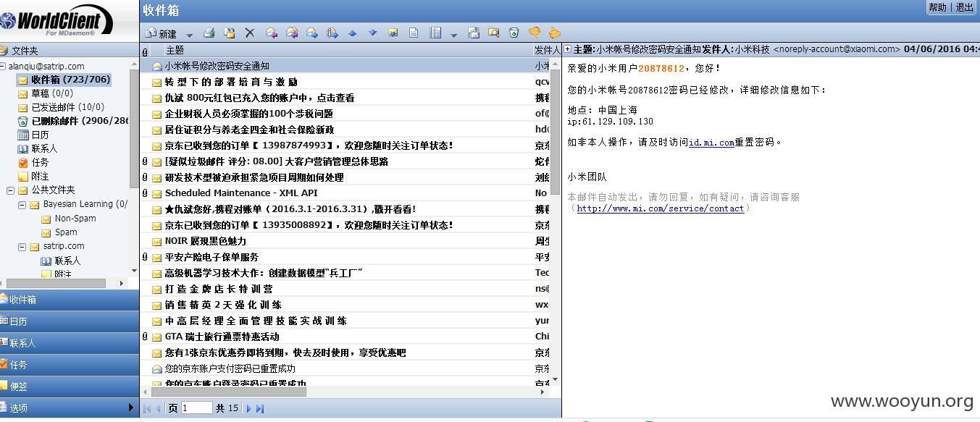This screenshot has width=980, height=422.
Task: Go to the first page of messages
Action: coord(147,408)
